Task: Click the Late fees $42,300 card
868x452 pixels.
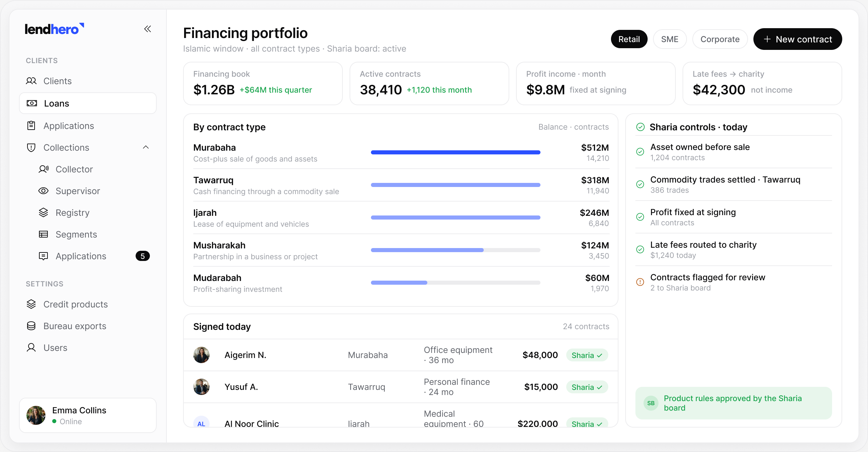Action: coord(762,83)
